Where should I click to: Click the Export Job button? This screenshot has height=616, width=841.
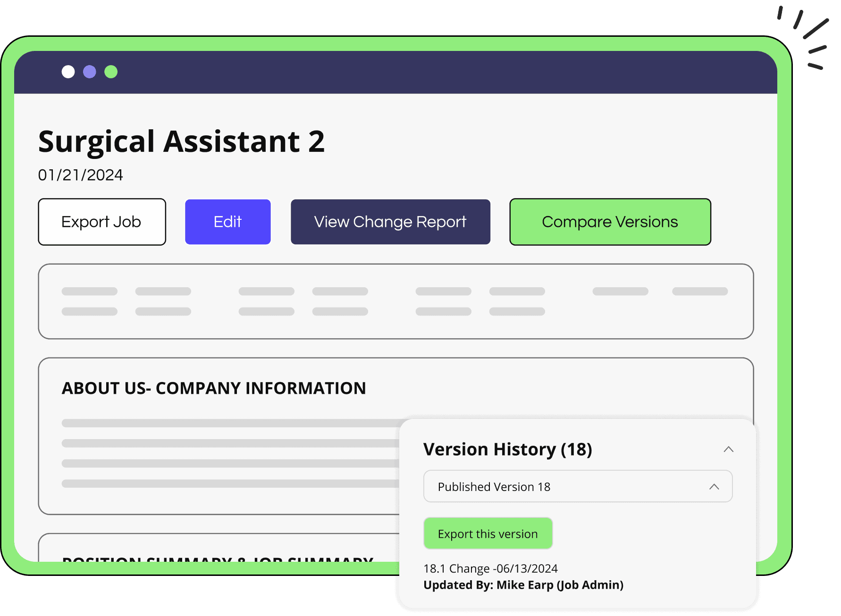(102, 222)
